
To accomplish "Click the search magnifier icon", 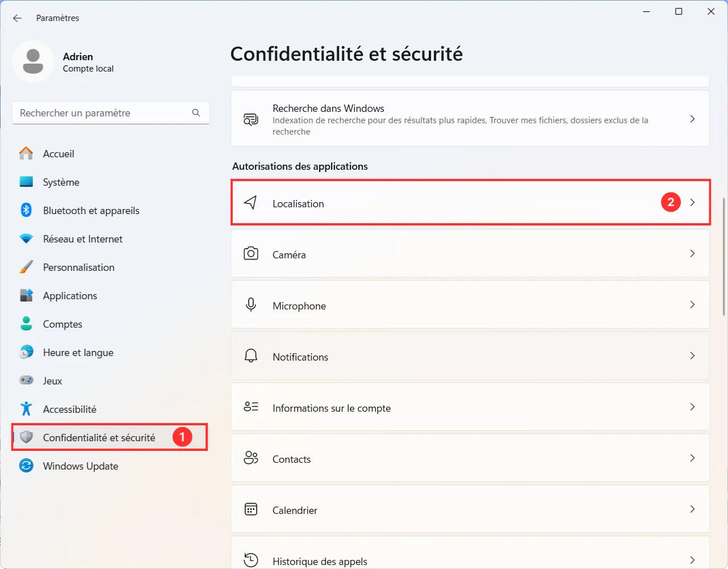I will (x=196, y=112).
